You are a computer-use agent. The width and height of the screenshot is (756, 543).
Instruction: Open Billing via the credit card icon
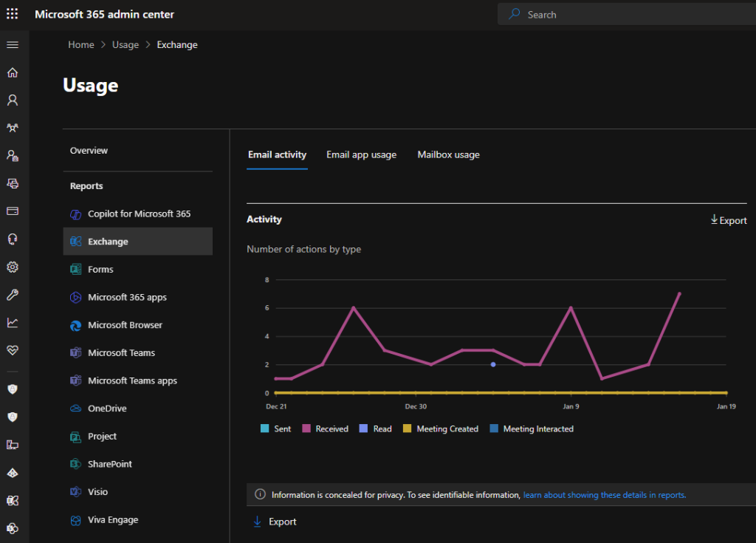point(13,211)
